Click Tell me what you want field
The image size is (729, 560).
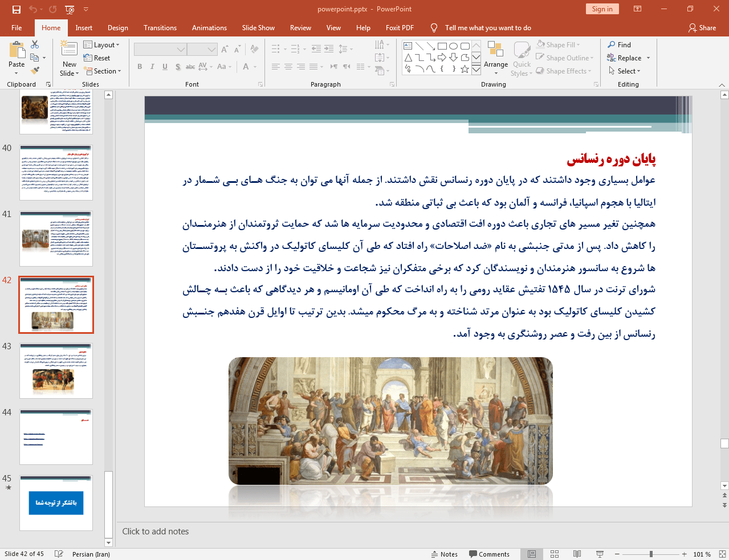click(x=487, y=27)
